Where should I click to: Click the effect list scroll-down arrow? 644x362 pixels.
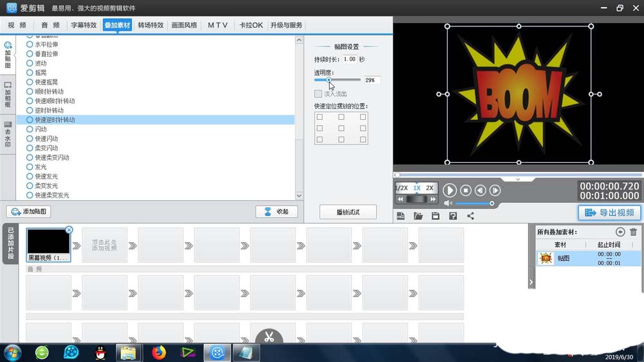pos(299,196)
